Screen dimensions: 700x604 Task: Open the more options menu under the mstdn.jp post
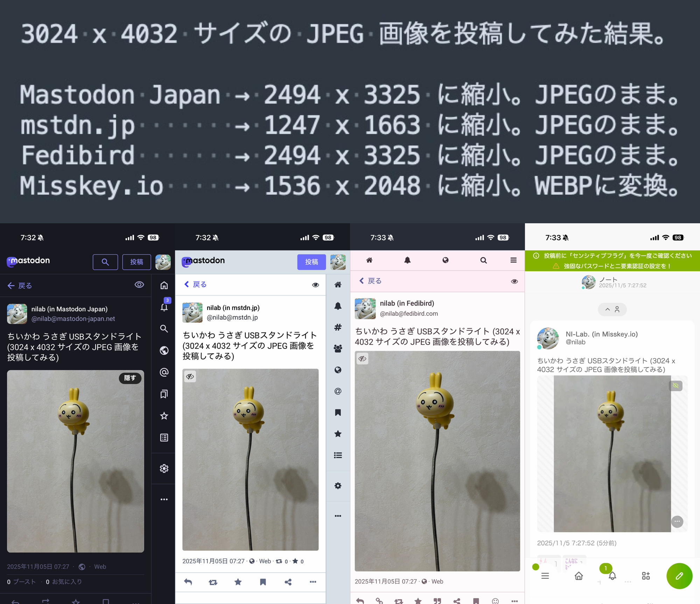point(313,582)
